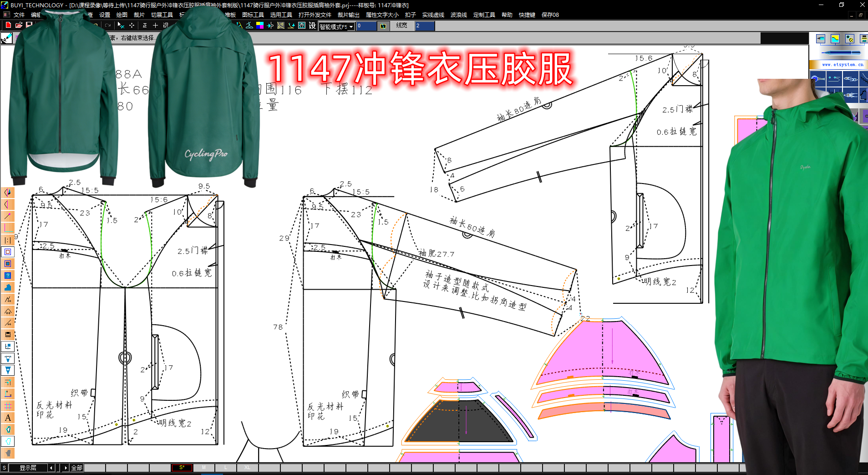Click the left arrow beside 显示层
This screenshot has width=868, height=475.
51,468
